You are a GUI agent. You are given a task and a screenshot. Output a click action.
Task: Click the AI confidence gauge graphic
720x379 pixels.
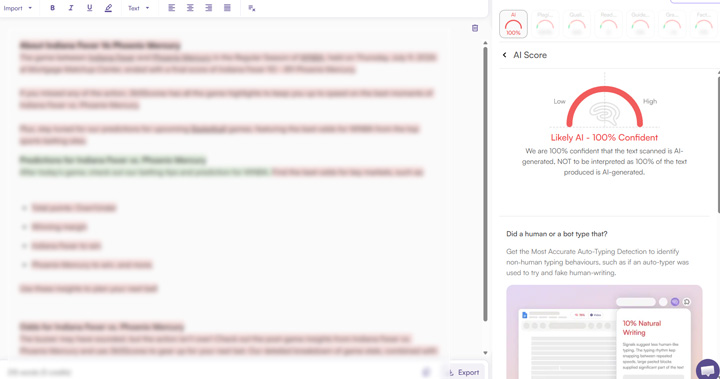pyautogui.click(x=604, y=107)
